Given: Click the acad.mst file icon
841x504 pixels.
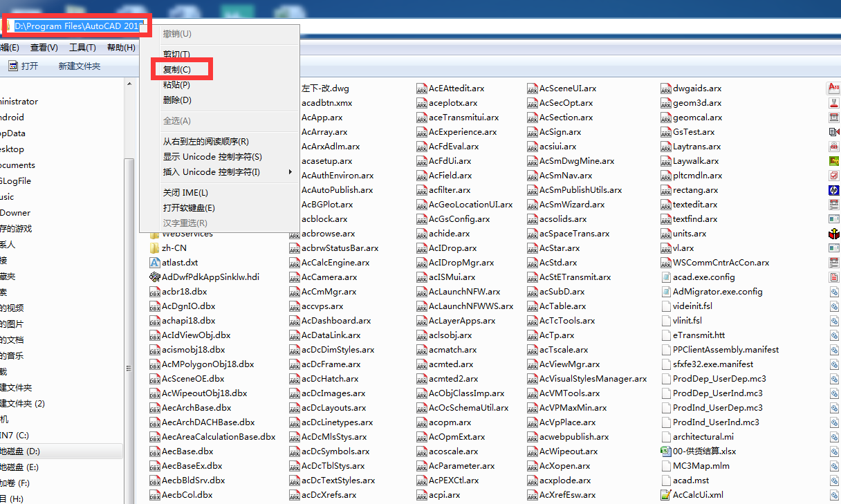Looking at the screenshot, I should coord(666,480).
